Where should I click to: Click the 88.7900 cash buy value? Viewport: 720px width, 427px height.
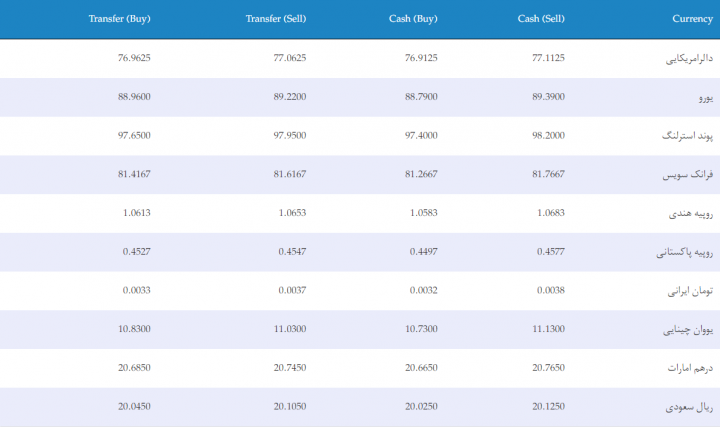coord(421,97)
